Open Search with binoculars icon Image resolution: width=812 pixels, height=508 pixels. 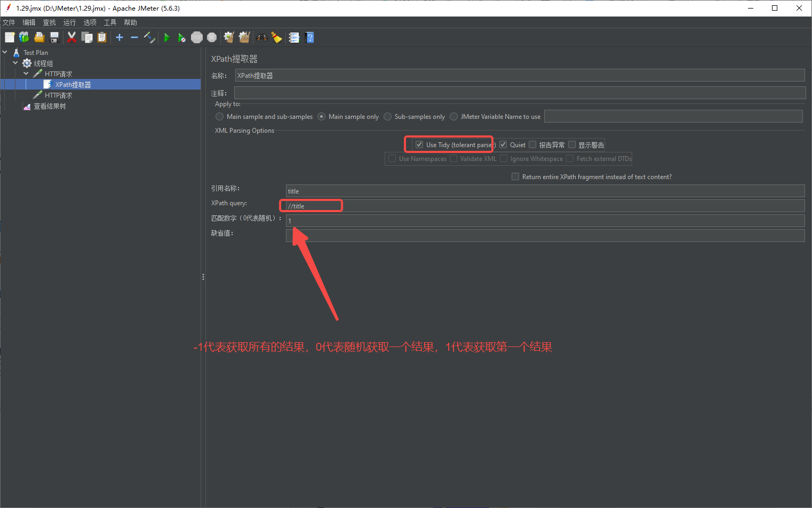tap(262, 37)
